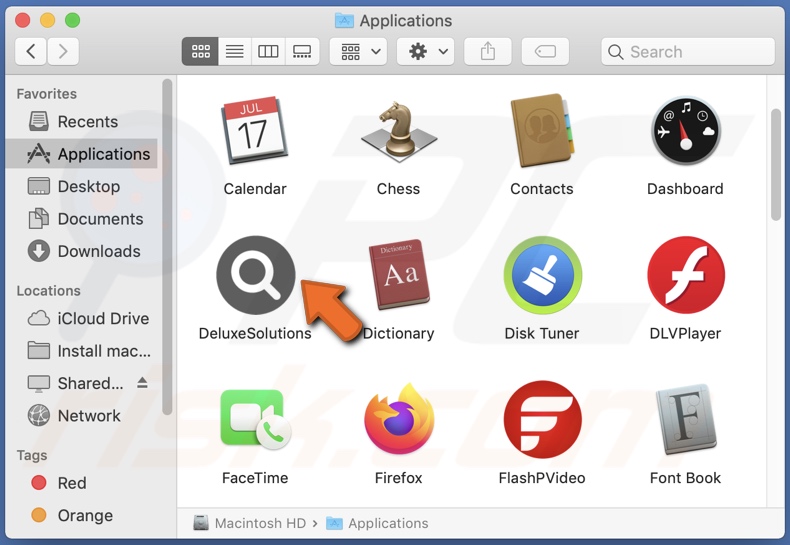Select the FlashPVideo app icon
The height and width of the screenshot is (545, 790).
pos(543,420)
